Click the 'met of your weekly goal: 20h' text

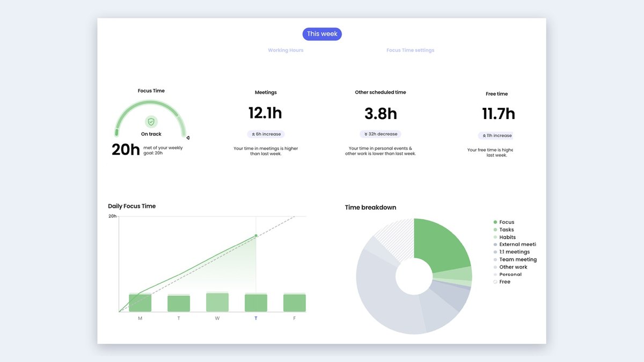163,150
